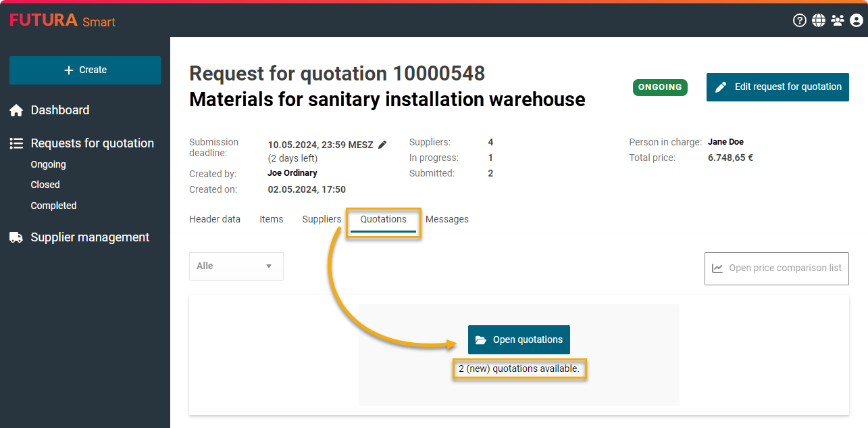Click the Open quotations button
Viewport: 868px width, 428px height.
[x=519, y=340]
